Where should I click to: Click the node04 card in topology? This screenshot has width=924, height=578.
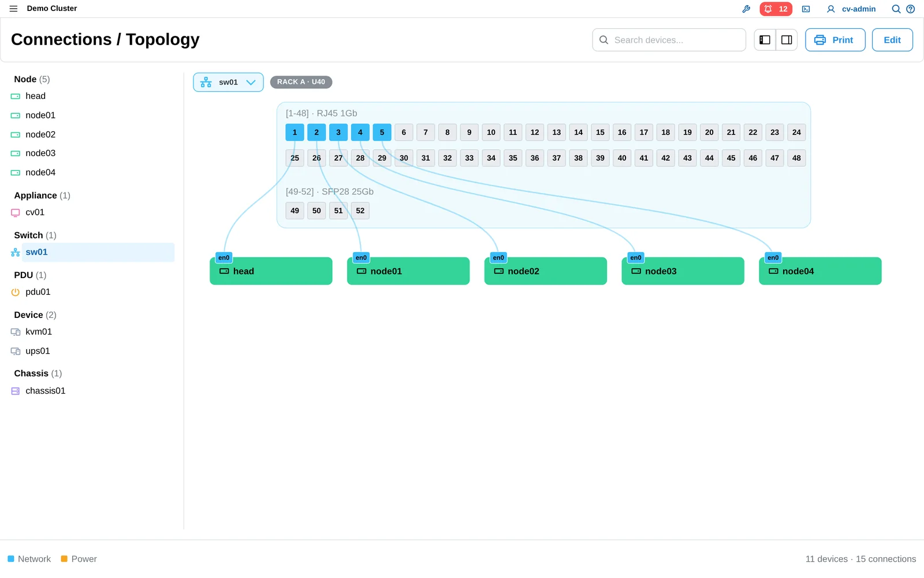pyautogui.click(x=820, y=271)
